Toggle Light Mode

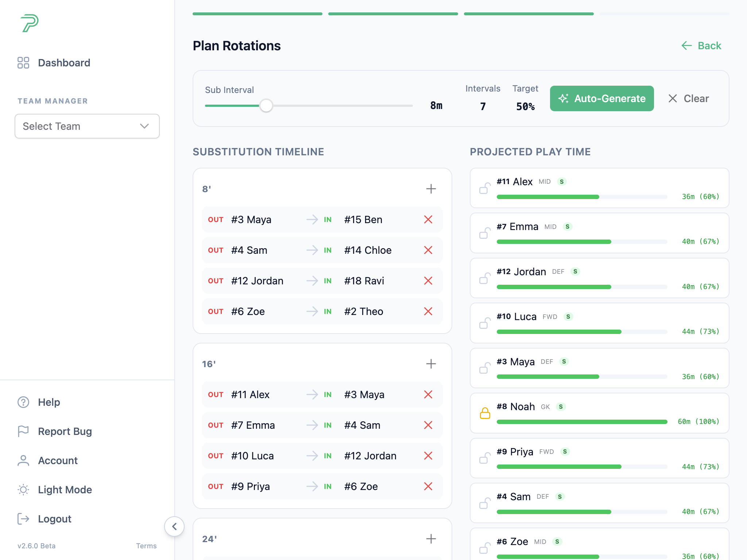[55, 490]
